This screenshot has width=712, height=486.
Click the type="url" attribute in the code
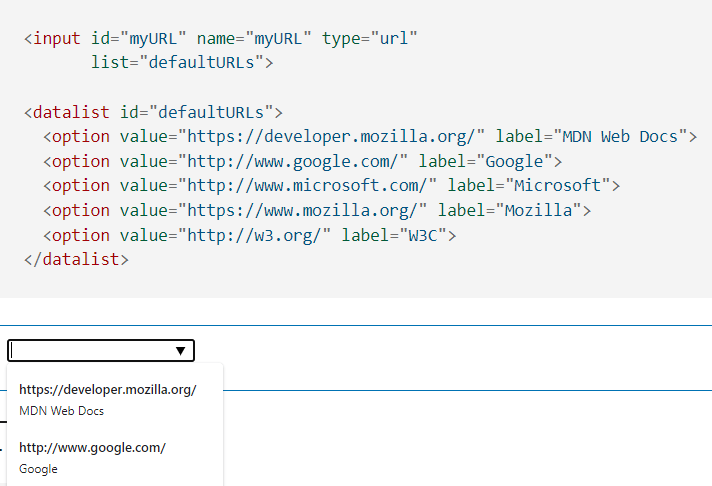(370, 38)
